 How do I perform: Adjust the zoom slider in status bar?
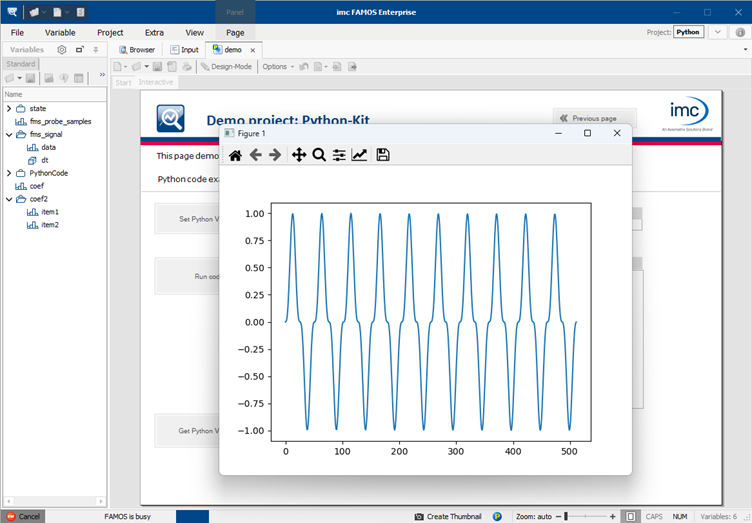[x=566, y=516]
